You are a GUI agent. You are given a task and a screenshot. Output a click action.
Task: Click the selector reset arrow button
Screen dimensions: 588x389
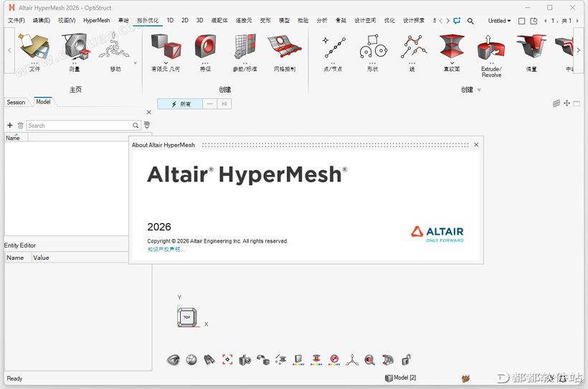pos(224,104)
